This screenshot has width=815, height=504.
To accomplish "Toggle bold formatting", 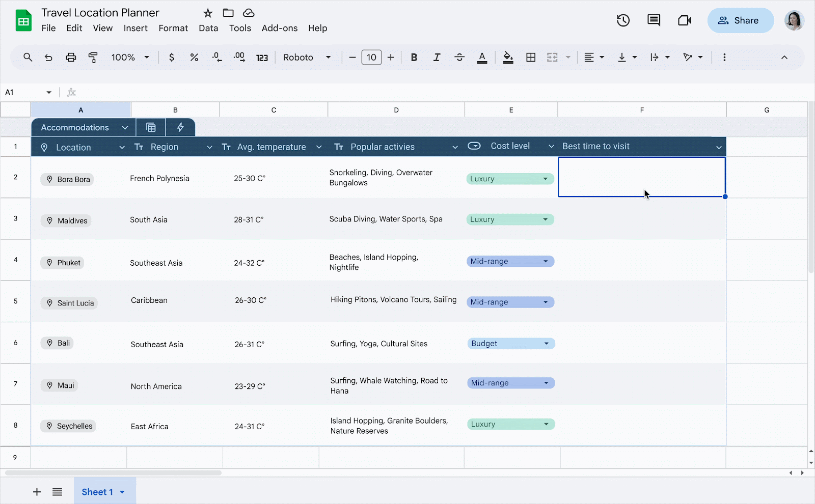I will click(414, 58).
